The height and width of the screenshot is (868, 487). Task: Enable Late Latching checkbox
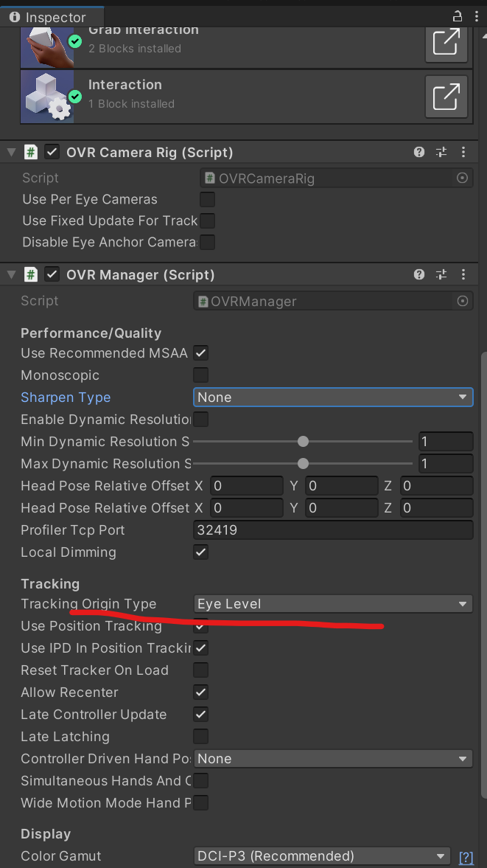click(x=200, y=736)
